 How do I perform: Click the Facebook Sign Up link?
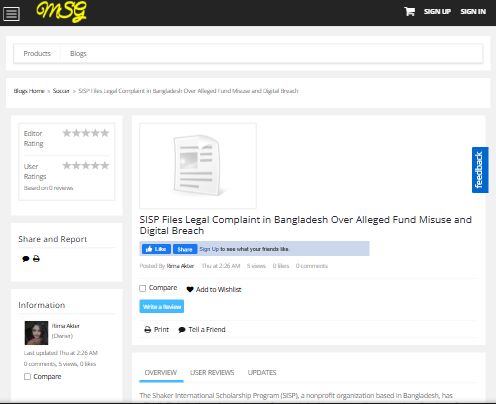209,249
